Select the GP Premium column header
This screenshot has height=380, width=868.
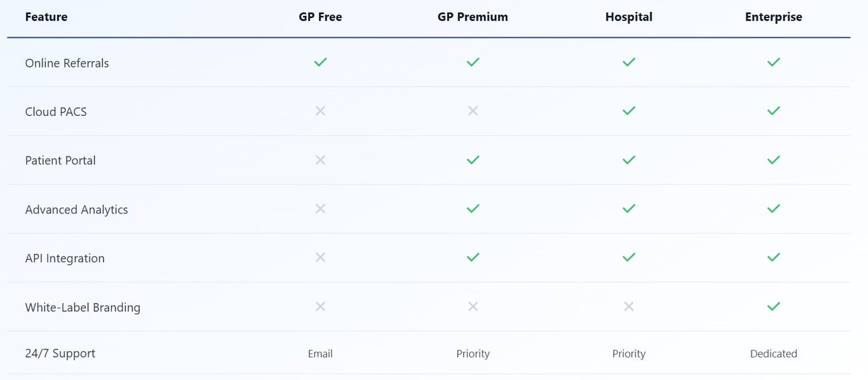tap(473, 17)
